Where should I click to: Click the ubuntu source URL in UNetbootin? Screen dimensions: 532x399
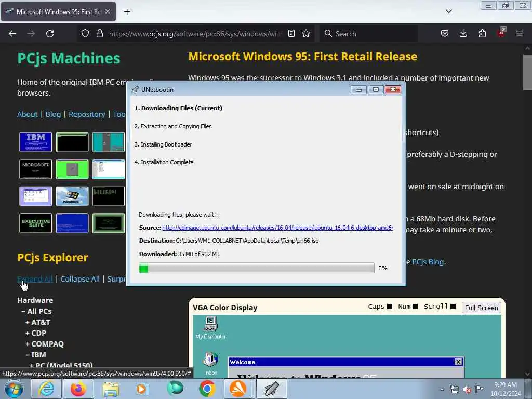coord(277,228)
